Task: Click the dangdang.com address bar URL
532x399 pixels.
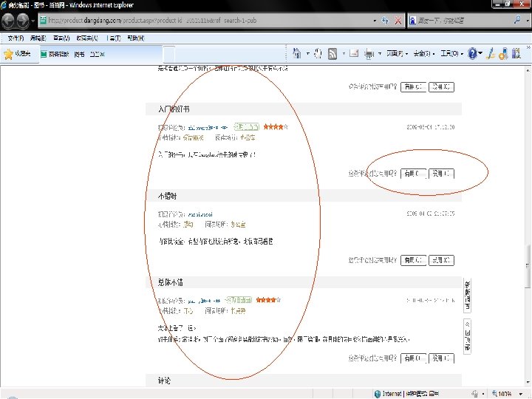Action: 153,21
